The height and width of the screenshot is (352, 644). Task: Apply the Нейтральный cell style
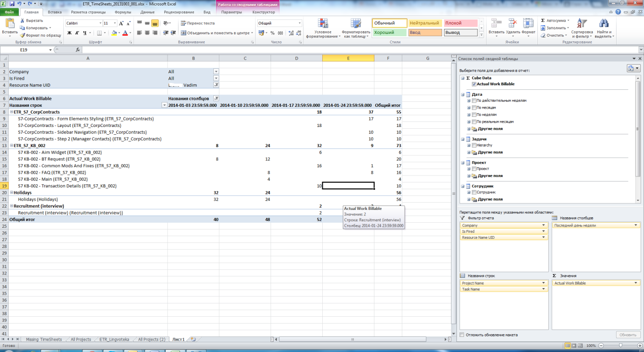tap(425, 23)
